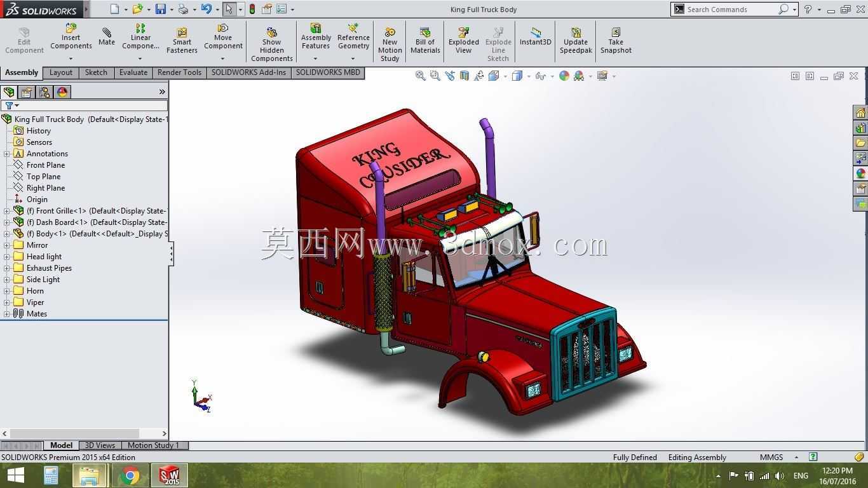Image resolution: width=868 pixels, height=488 pixels.
Task: Open the Render Tools tab
Action: click(x=179, y=72)
